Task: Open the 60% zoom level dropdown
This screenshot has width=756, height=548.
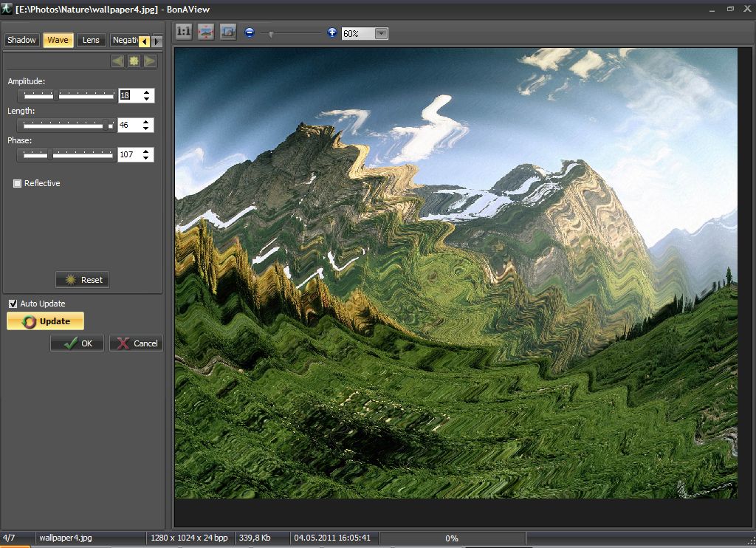Action: (381, 34)
